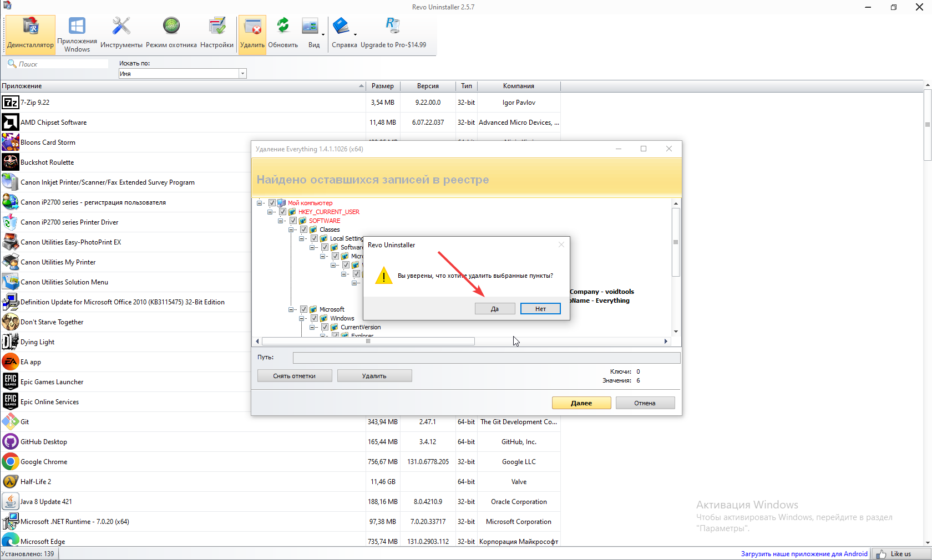Screen dimensions: 932x560
Task: Uncheck the CurrentVersion checkbox
Action: click(x=325, y=327)
